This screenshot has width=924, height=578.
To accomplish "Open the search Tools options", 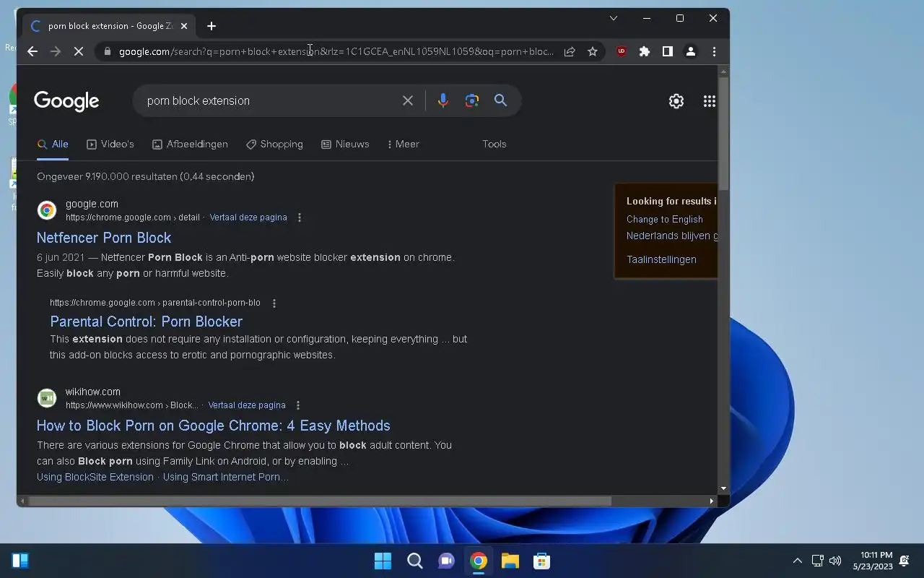I will point(494,144).
